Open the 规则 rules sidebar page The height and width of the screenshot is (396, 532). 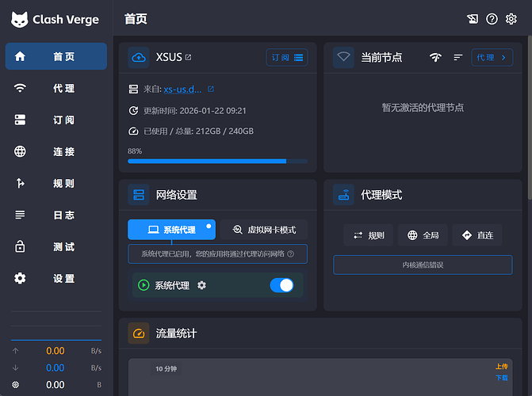pos(56,183)
